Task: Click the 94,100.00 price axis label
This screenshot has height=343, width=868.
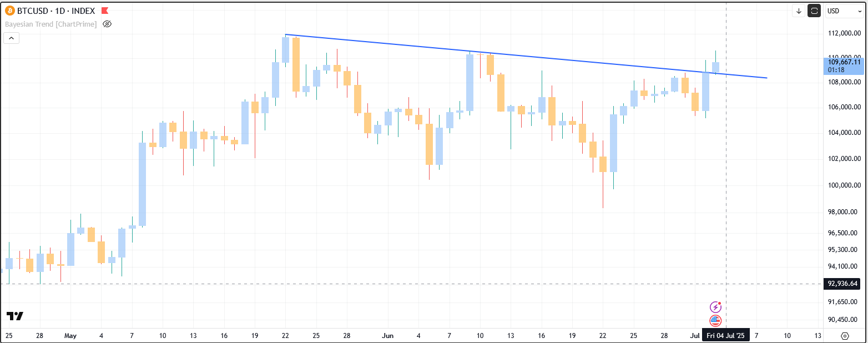Action: click(844, 266)
